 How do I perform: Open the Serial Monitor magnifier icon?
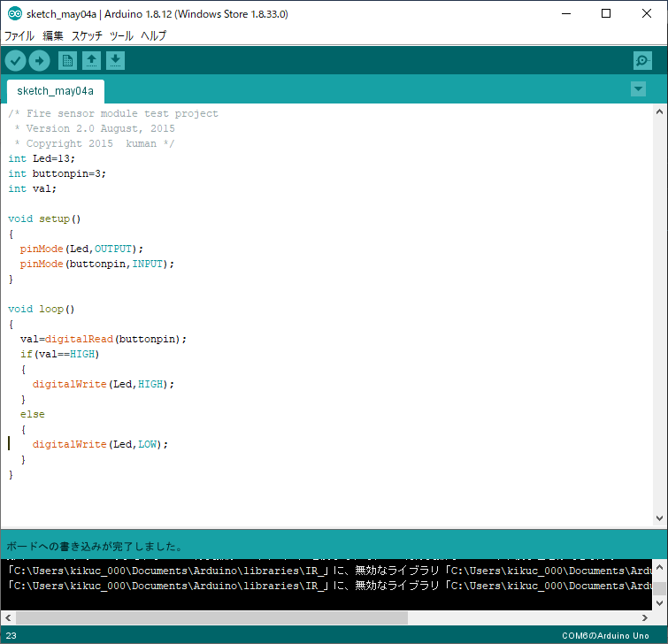(x=642, y=60)
